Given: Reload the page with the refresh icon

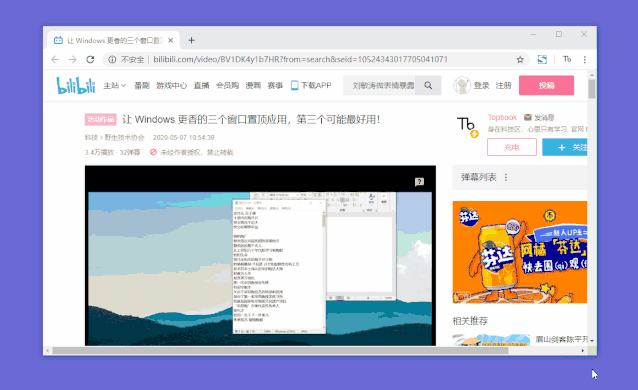Looking at the screenshot, I should click(x=90, y=59).
